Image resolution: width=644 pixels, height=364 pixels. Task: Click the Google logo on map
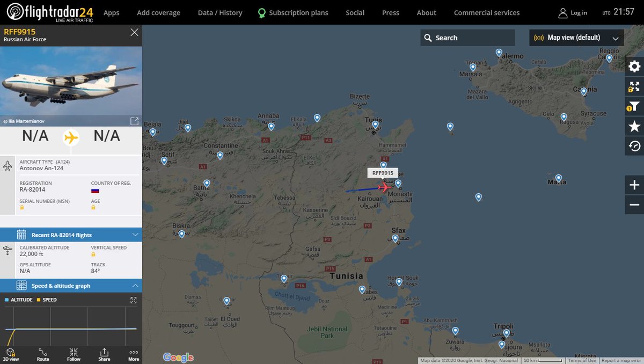178,358
